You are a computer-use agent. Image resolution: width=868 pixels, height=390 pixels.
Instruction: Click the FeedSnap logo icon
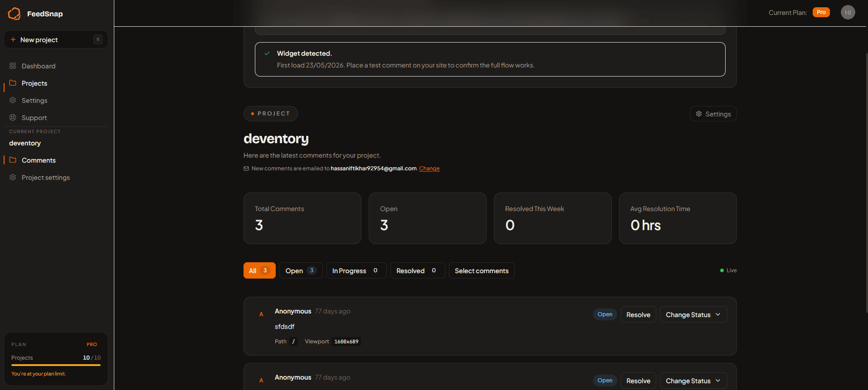tap(15, 14)
